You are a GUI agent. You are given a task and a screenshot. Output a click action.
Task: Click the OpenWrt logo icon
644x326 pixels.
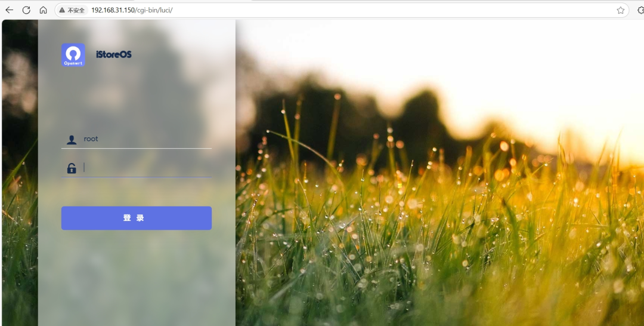73,55
